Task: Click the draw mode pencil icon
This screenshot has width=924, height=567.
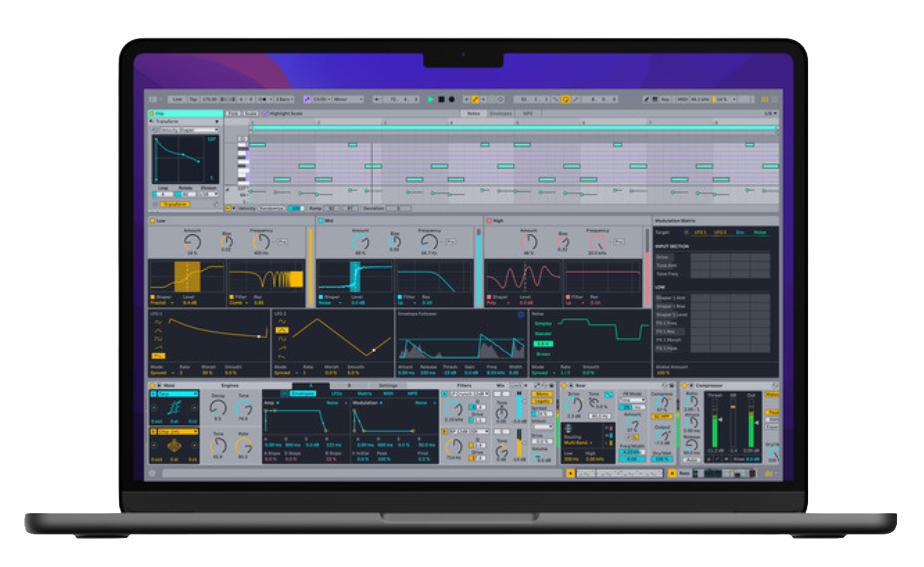Action: click(647, 100)
